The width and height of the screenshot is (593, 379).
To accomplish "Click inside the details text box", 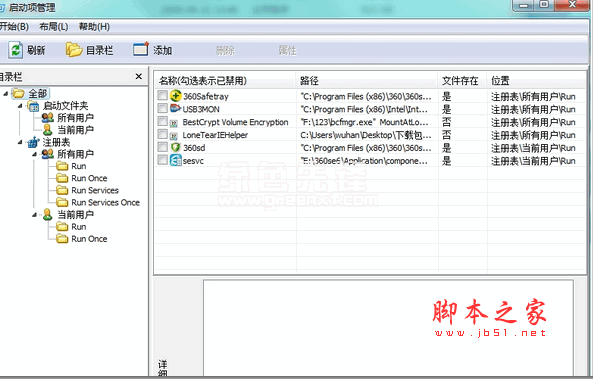I will (388, 328).
